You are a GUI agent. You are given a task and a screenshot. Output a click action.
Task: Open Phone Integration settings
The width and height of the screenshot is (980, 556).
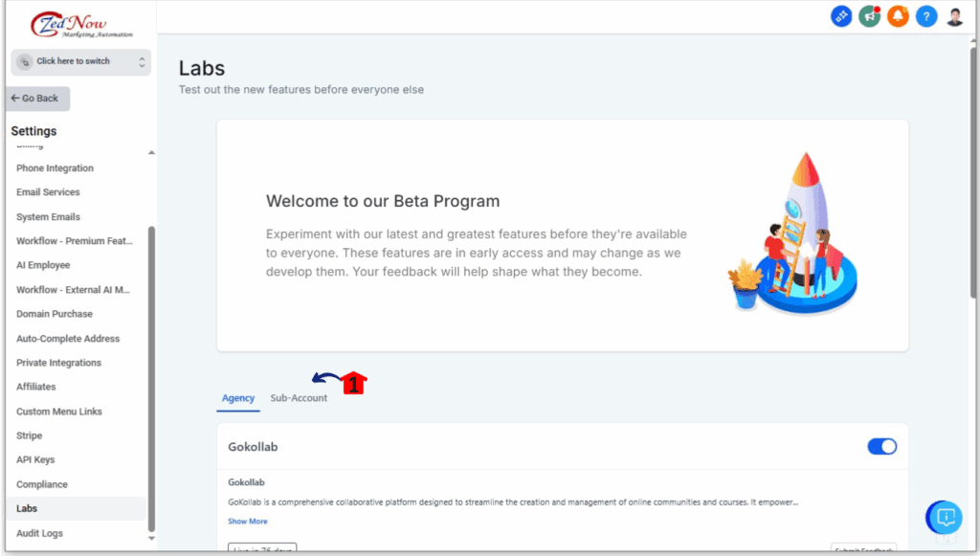[x=55, y=168]
